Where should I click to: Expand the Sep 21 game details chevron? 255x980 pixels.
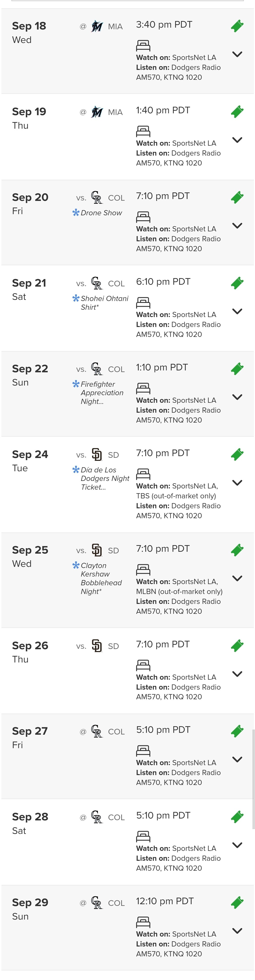(237, 311)
